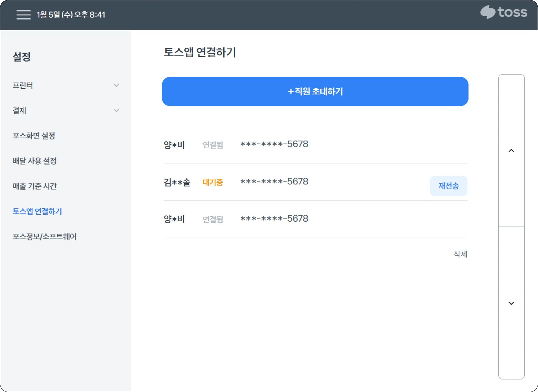The image size is (538, 392).
Task: Open the hamburger menu icon
Action: click(23, 15)
